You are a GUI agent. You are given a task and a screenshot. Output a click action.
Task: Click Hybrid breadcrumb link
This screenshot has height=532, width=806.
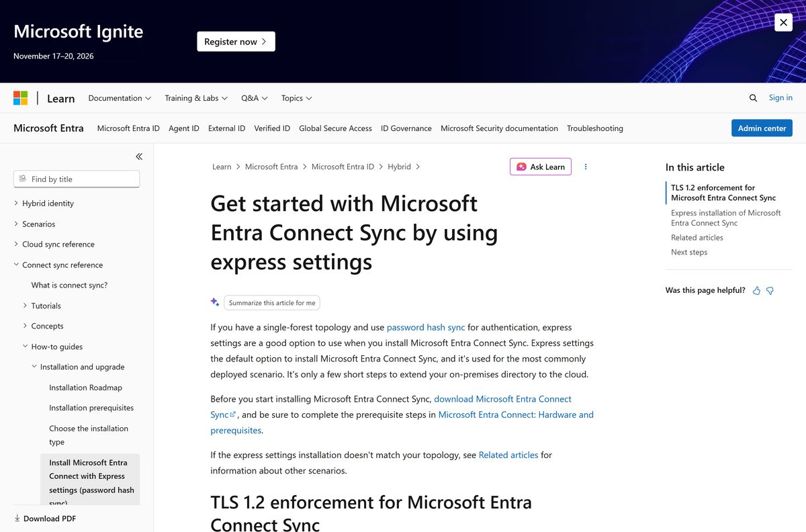pyautogui.click(x=399, y=167)
